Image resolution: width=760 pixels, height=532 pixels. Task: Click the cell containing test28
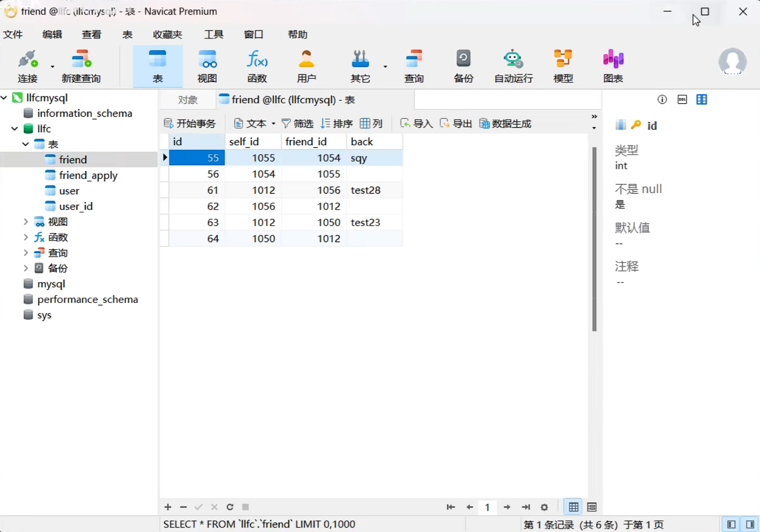click(375, 190)
